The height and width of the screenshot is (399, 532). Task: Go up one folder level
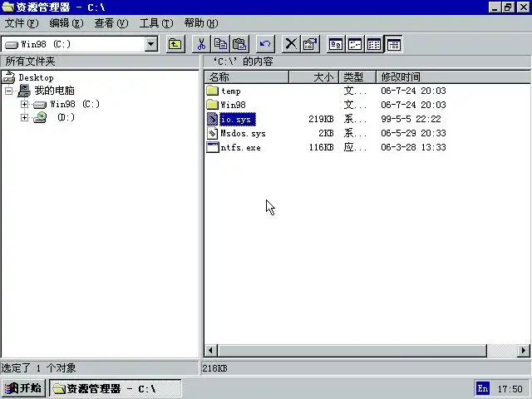click(175, 44)
